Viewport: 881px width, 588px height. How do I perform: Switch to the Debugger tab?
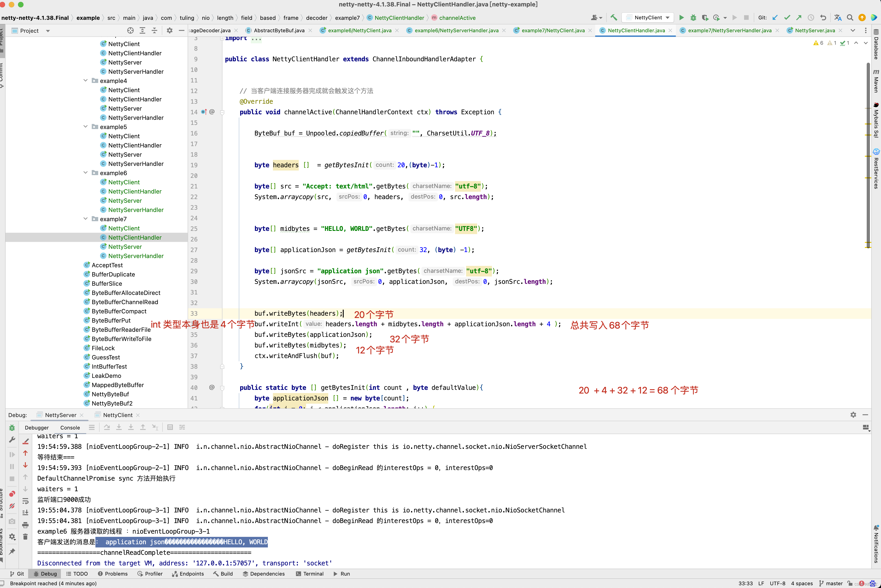[37, 427]
